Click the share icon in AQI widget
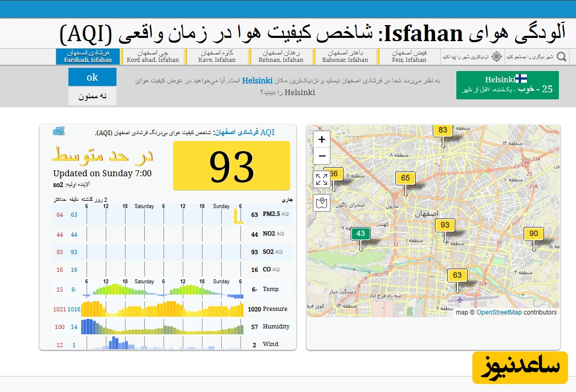The height and width of the screenshot is (392, 576). pyautogui.click(x=59, y=131)
